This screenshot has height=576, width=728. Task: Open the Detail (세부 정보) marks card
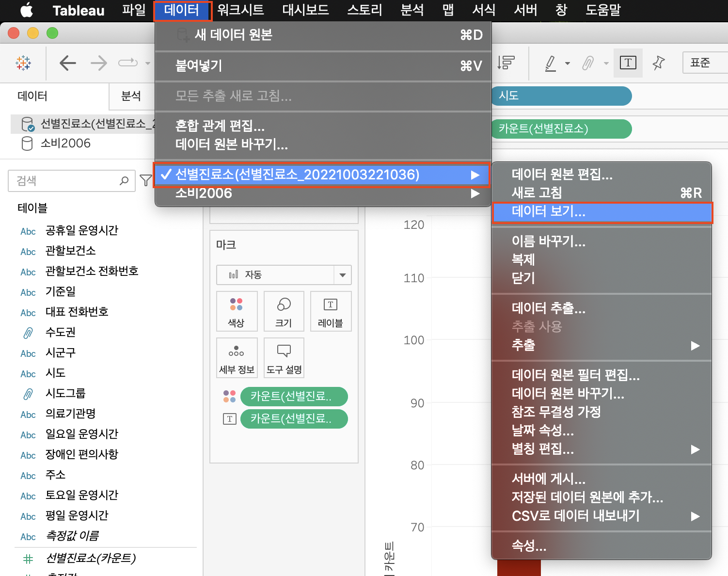tap(237, 358)
